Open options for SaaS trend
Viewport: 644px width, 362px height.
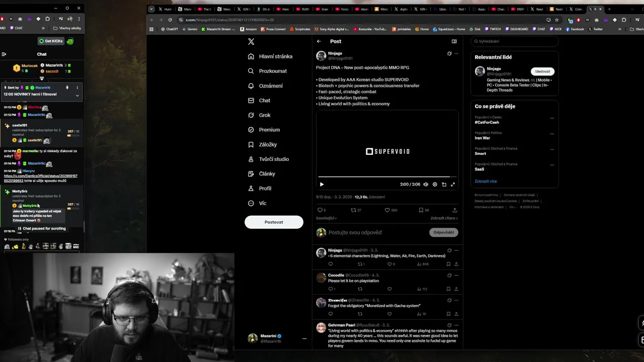pyautogui.click(x=552, y=165)
